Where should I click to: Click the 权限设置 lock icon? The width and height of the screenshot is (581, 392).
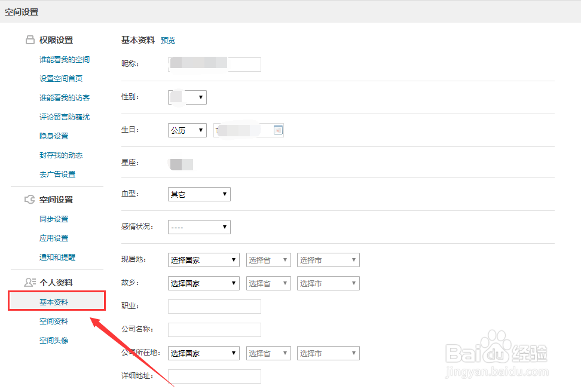pos(30,39)
